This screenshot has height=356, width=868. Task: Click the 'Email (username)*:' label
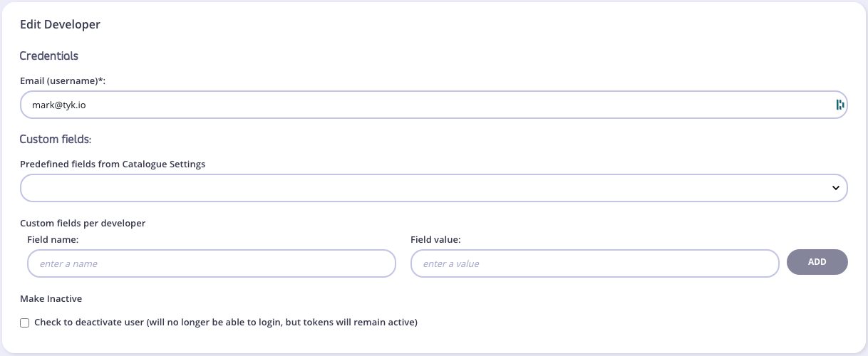coord(63,81)
